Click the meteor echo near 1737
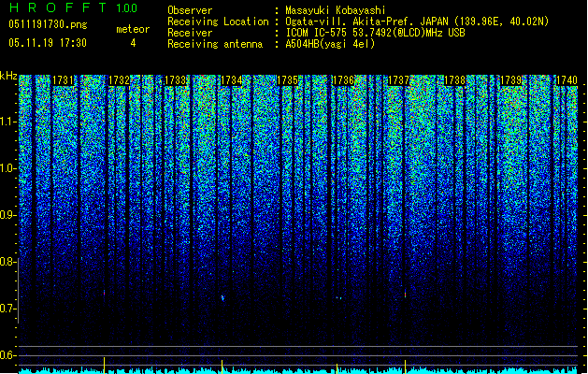 pos(406,294)
